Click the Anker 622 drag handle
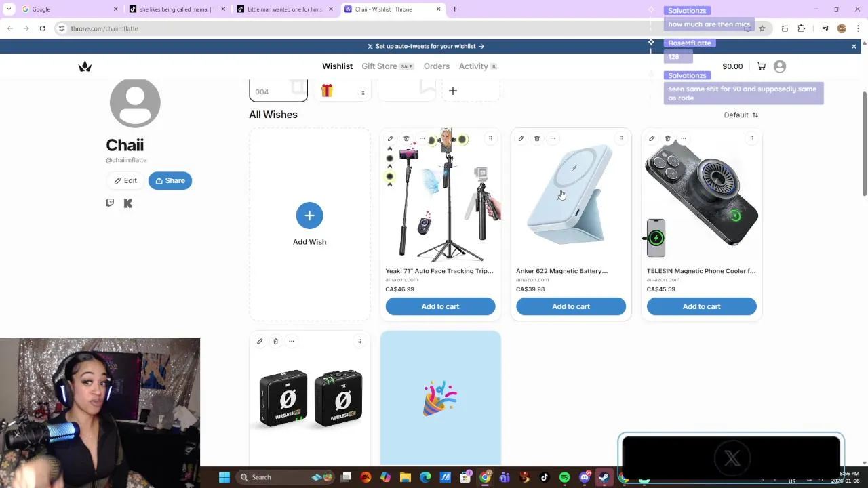 pos(620,138)
